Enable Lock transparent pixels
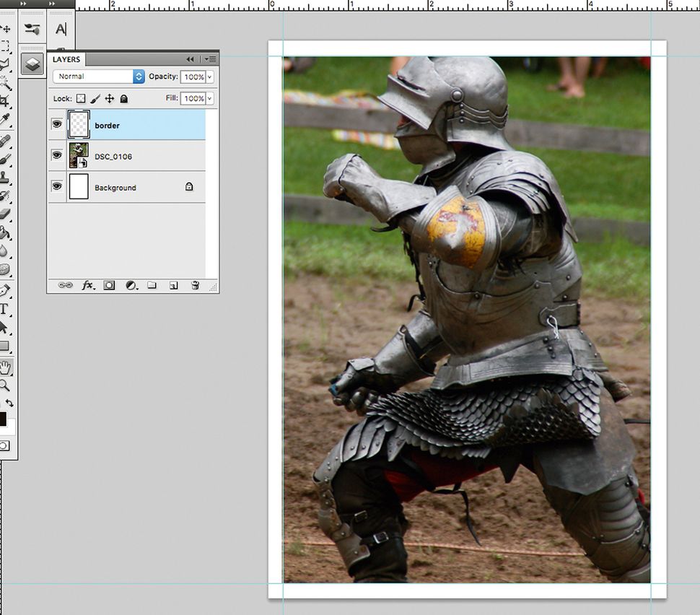This screenshot has width=700, height=615. click(x=82, y=98)
